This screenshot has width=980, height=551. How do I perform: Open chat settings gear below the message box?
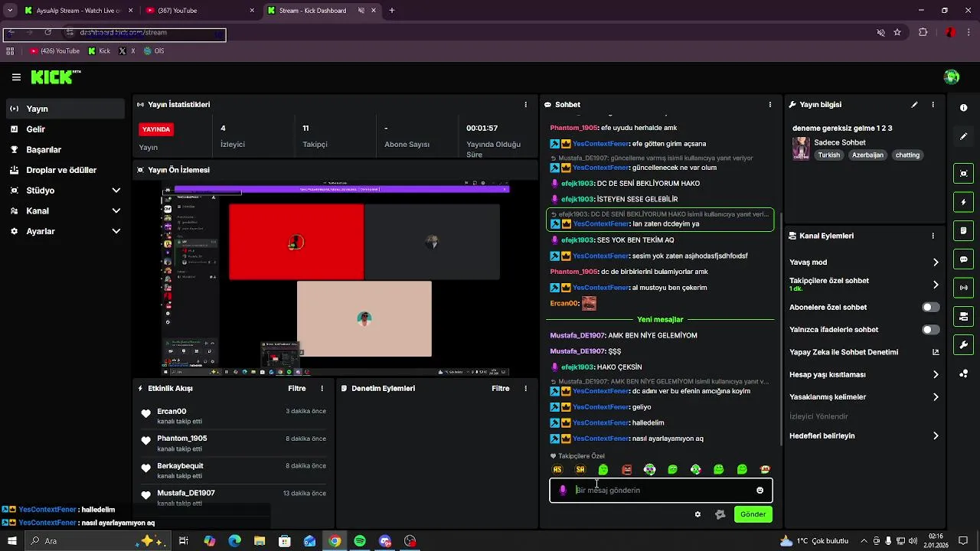tap(697, 514)
